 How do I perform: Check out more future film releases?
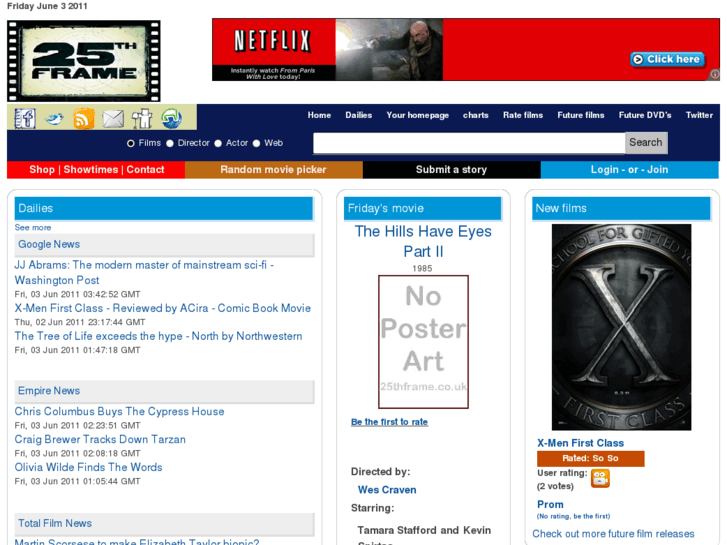click(x=613, y=534)
